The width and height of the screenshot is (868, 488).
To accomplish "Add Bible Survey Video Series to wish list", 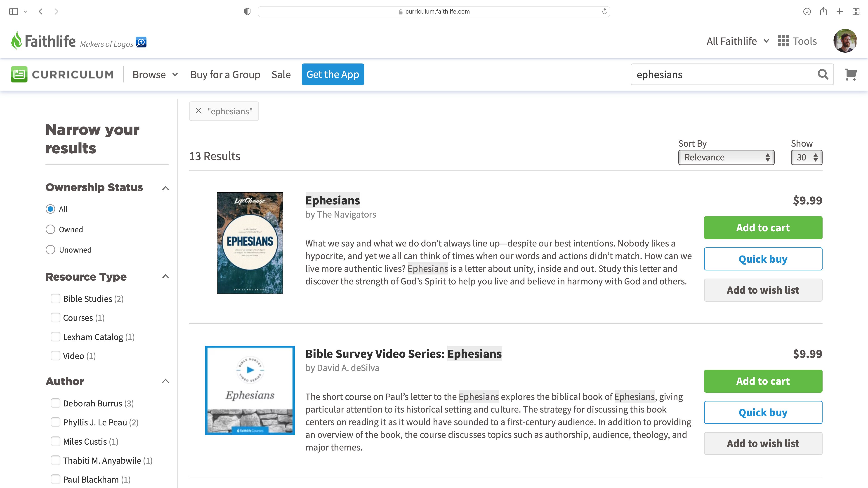I will point(763,443).
